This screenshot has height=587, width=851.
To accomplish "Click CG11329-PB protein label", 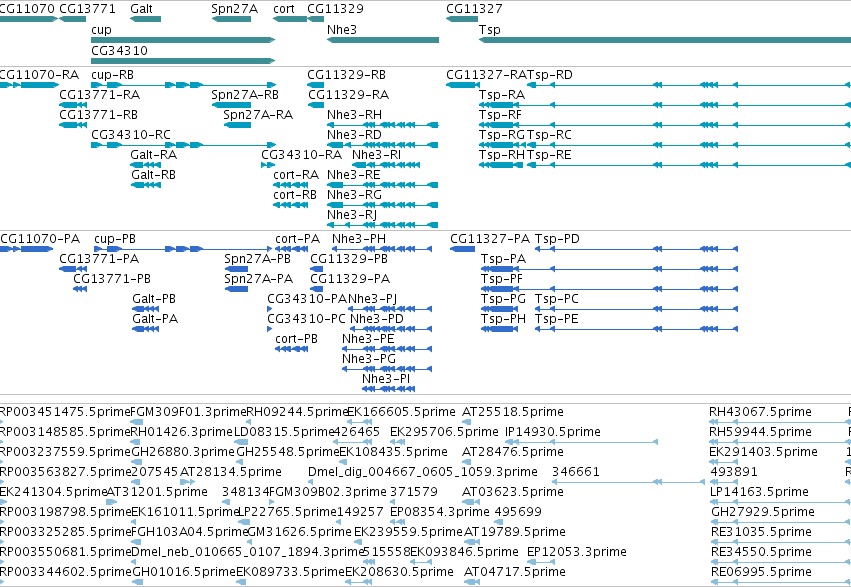I will point(349,259).
